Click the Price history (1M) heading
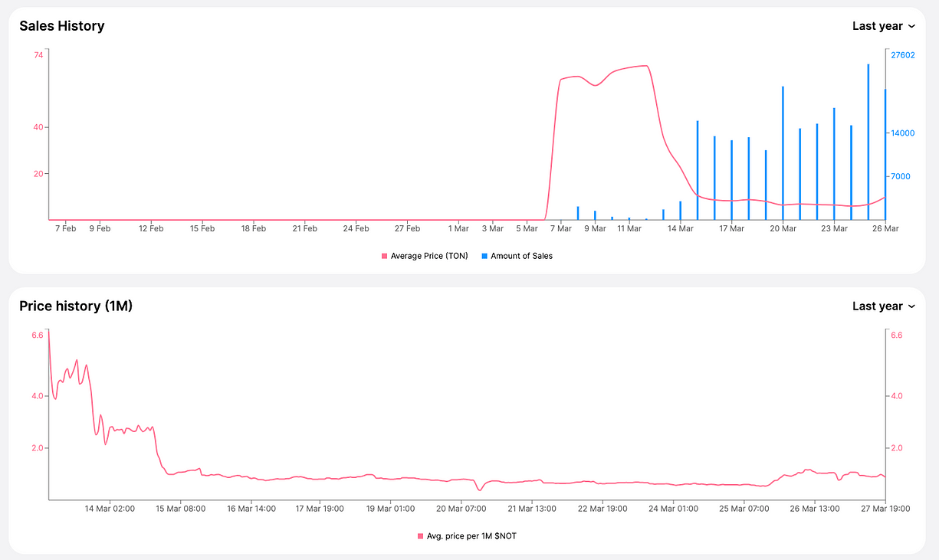The image size is (939, 560). coord(76,306)
